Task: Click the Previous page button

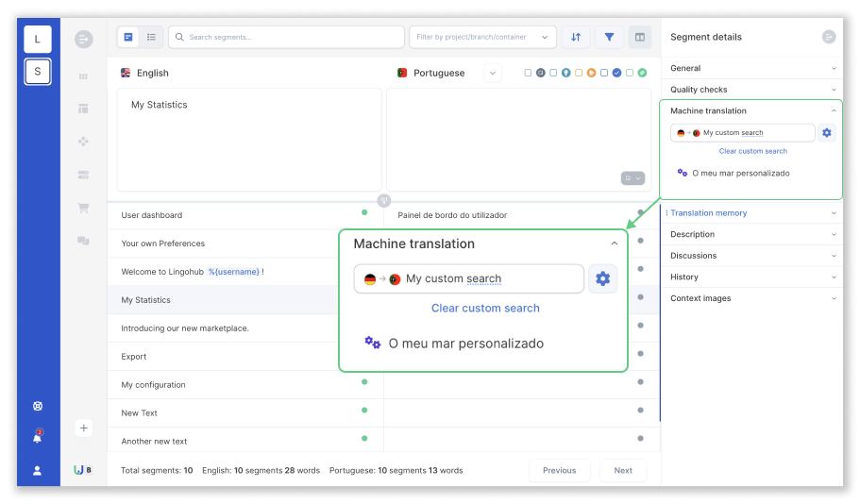Action: 560,470
